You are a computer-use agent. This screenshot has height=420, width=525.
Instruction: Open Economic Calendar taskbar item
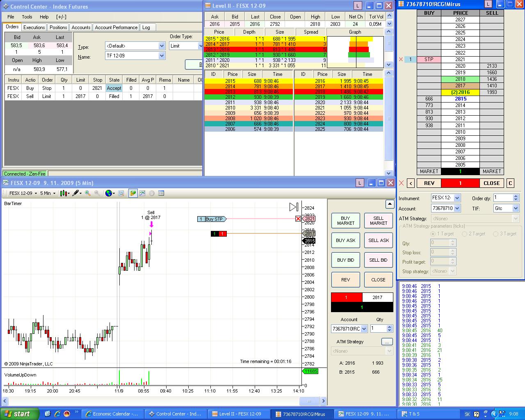tap(112, 414)
